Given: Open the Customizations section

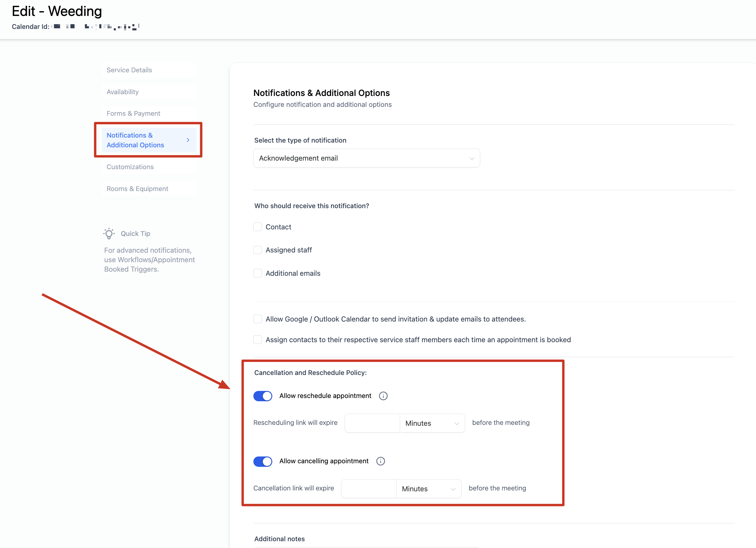Looking at the screenshot, I should [x=149, y=167].
